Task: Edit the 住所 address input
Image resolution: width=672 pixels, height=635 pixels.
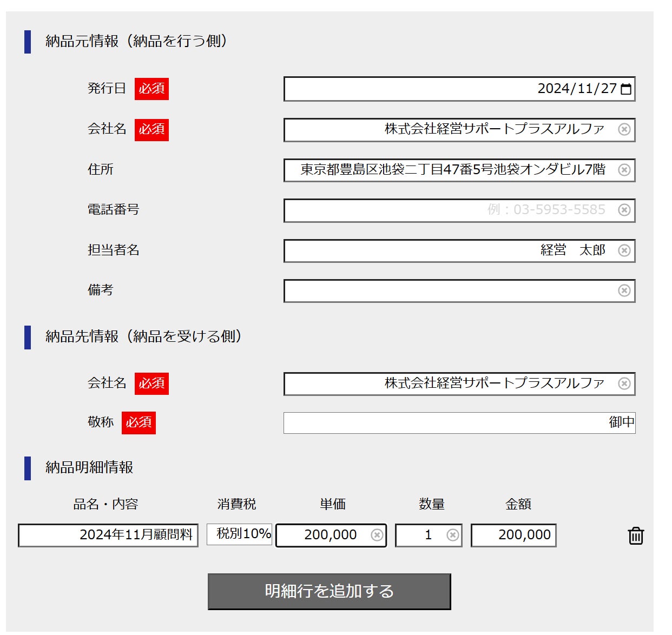Action: pyautogui.click(x=459, y=170)
